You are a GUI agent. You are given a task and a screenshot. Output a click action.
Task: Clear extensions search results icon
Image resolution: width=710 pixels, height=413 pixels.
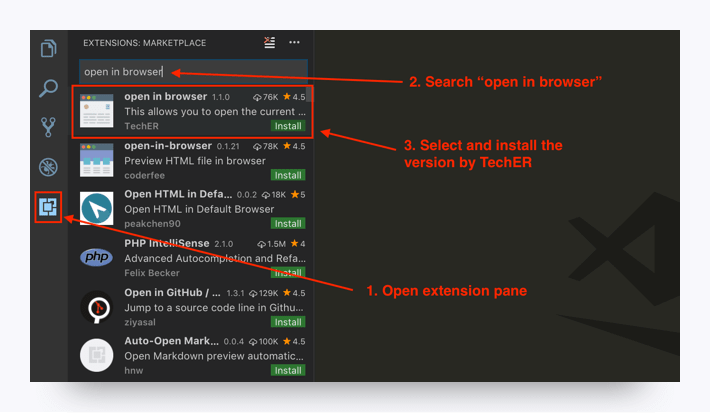[x=269, y=43]
